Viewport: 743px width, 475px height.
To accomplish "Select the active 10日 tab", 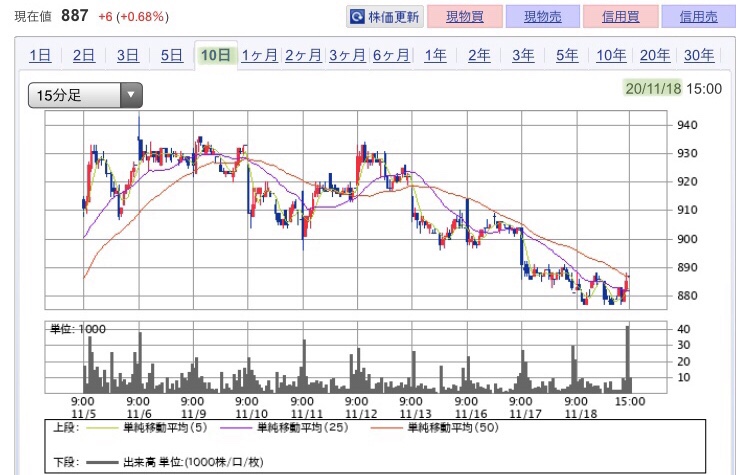I will 216,55.
